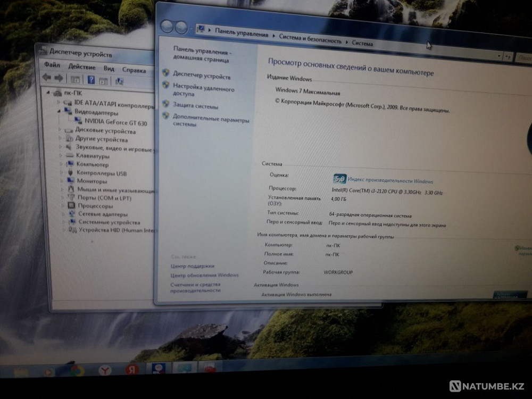Open Индекс производительности Windows link
This screenshot has width=532, height=399.
[x=390, y=180]
